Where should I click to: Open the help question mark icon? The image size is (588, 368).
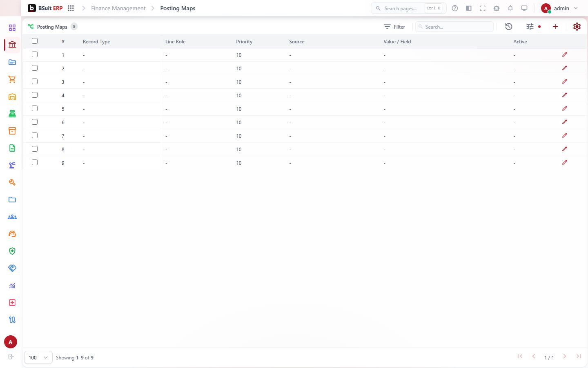[x=455, y=8]
